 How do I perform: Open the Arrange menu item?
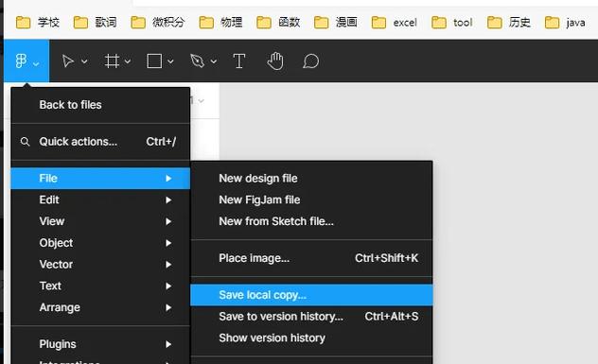click(100, 307)
